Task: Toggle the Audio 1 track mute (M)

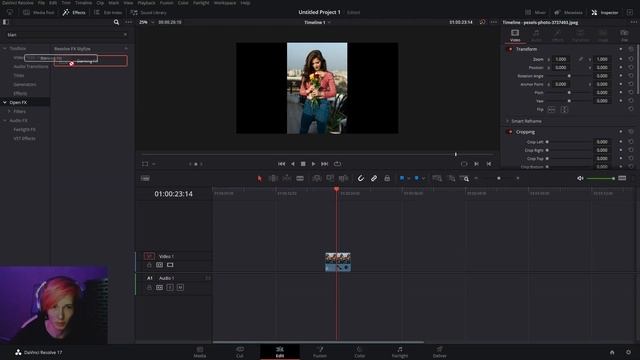Action: pos(180,287)
